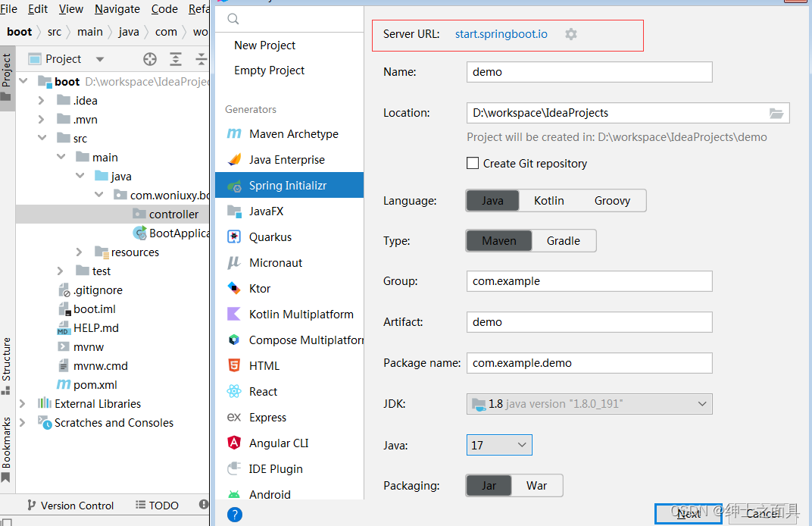Click the search magnifier icon in wizard
This screenshot has width=812, height=526.
coord(233,19)
